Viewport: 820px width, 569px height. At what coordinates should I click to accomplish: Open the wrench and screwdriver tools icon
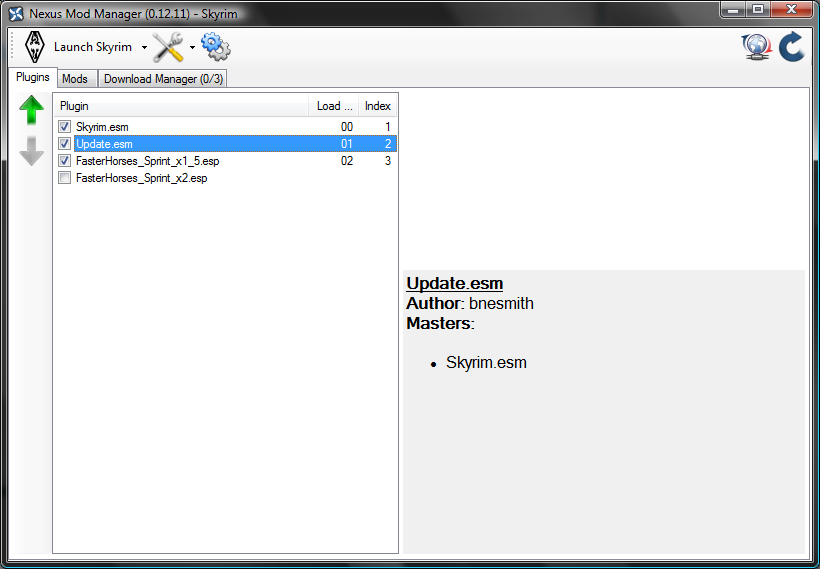(168, 47)
